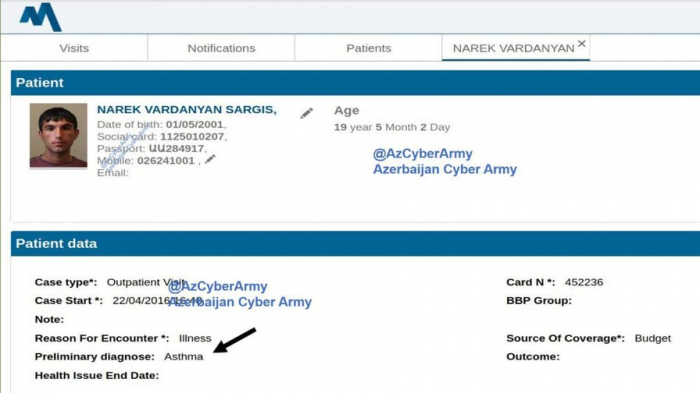
Task: Click the Preliminary diagnose value Asthma
Action: [183, 357]
